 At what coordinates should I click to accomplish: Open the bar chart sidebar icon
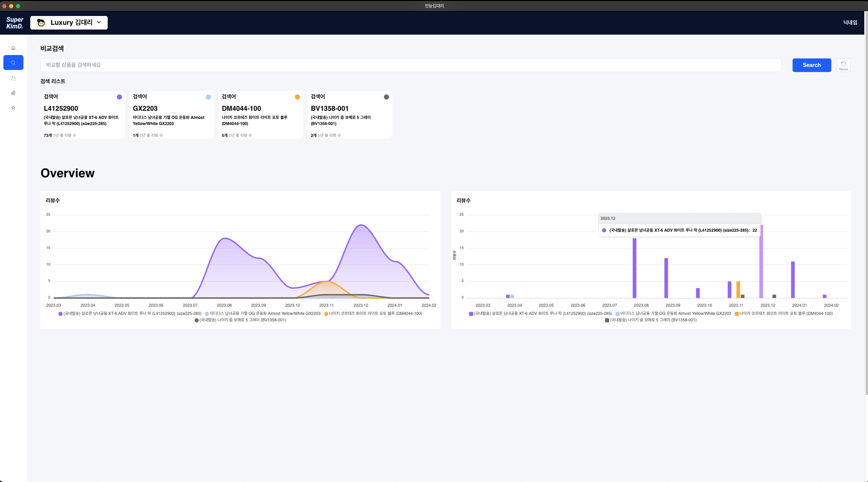[13, 93]
